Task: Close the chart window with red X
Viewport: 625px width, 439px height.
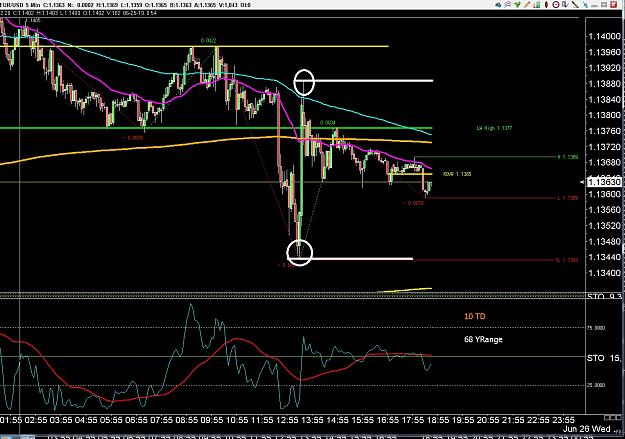Action: (x=613, y=5)
